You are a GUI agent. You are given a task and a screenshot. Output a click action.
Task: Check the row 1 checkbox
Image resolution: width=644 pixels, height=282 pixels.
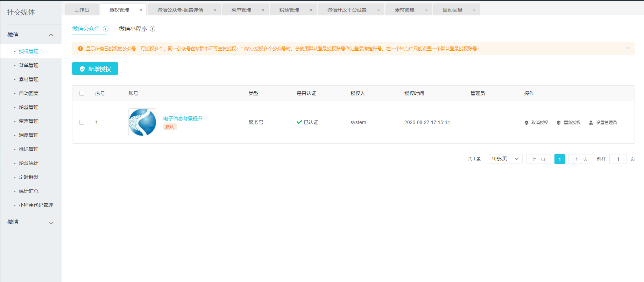click(x=82, y=122)
